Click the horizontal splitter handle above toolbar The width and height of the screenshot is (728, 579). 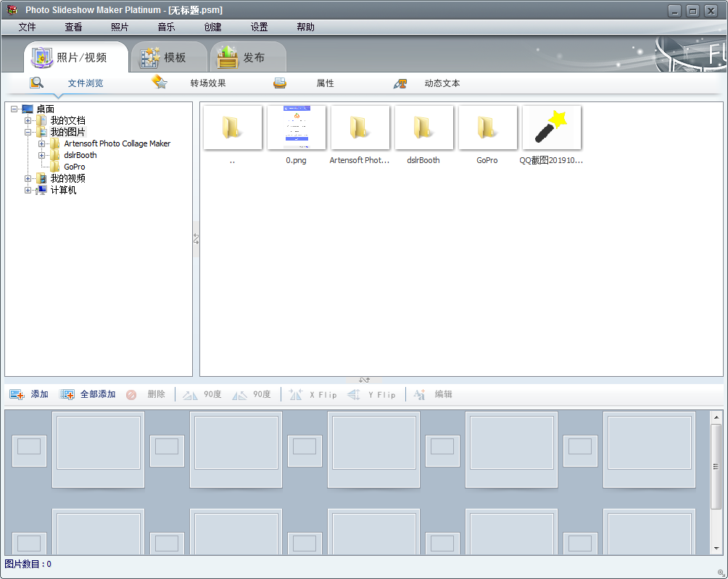[364, 380]
